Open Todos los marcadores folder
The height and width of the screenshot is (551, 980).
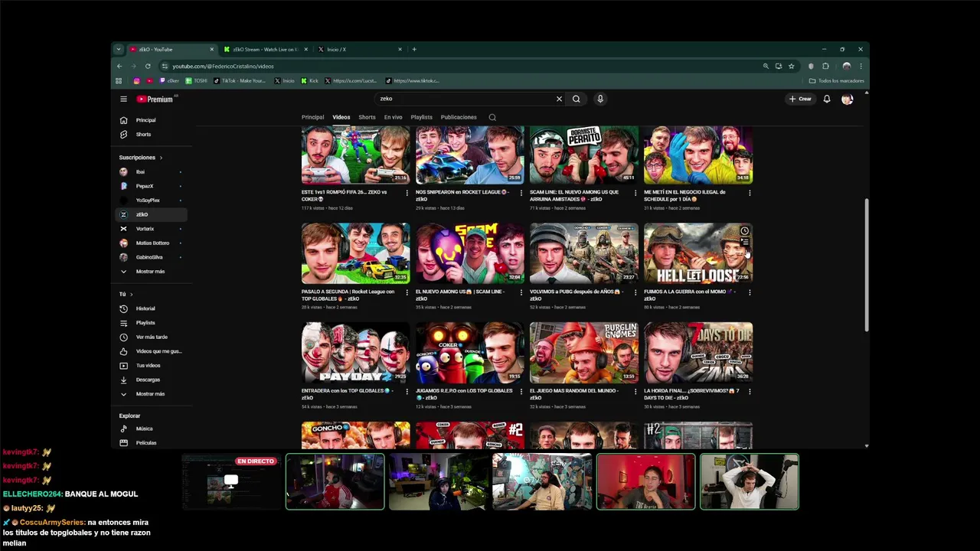[836, 80]
